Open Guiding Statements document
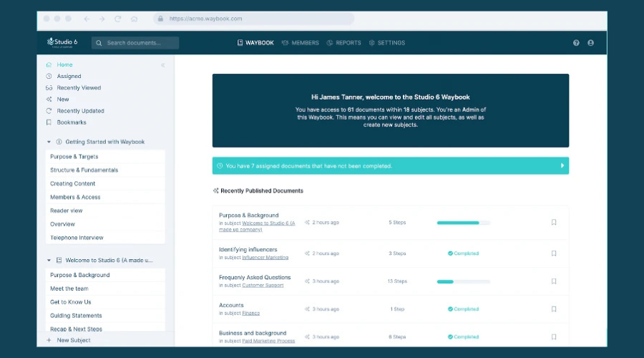644x358 pixels. [105, 316]
